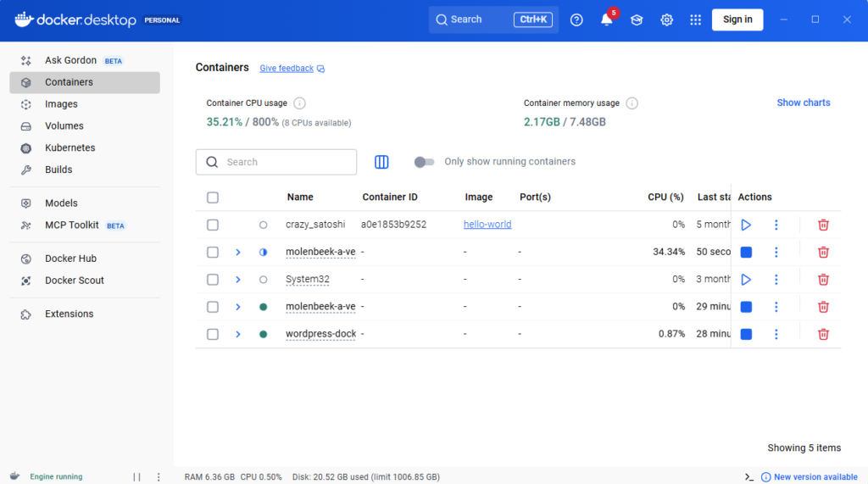Open more actions menu for System32
Image resolution: width=868 pixels, height=484 pixels.
[776, 280]
